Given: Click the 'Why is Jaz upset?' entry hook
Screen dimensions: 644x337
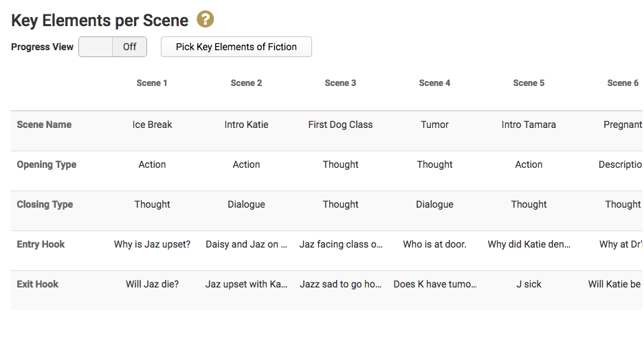Looking at the screenshot, I should click(152, 244).
